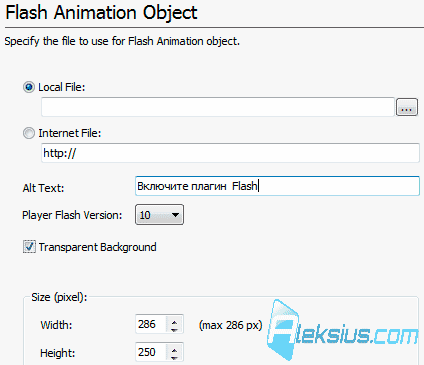Decrease Width with the down arrow
424x365 pixels.
point(174,329)
